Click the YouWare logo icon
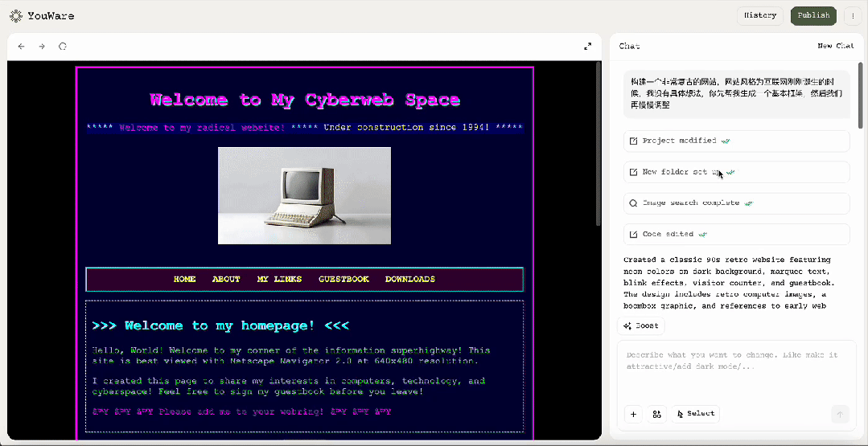The image size is (868, 446). coord(15,15)
